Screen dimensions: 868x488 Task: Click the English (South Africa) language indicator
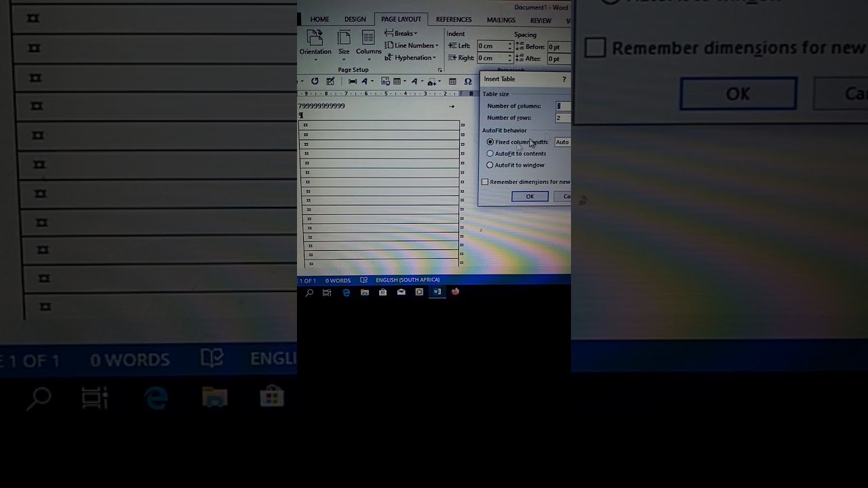408,280
